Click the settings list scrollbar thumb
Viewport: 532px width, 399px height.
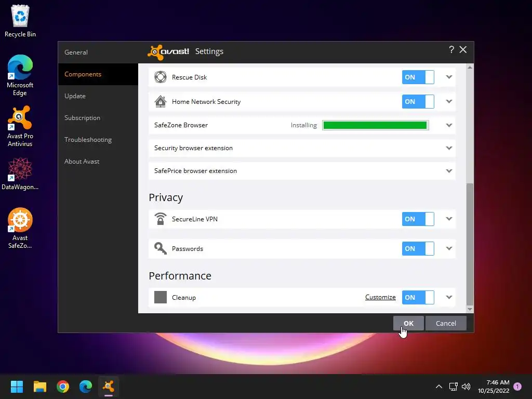pos(470,244)
